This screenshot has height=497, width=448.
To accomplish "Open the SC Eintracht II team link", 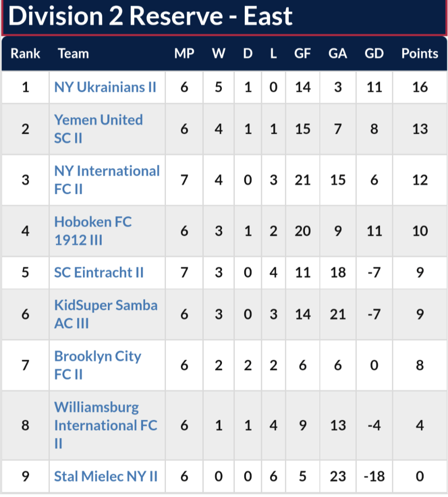I will tap(99, 273).
